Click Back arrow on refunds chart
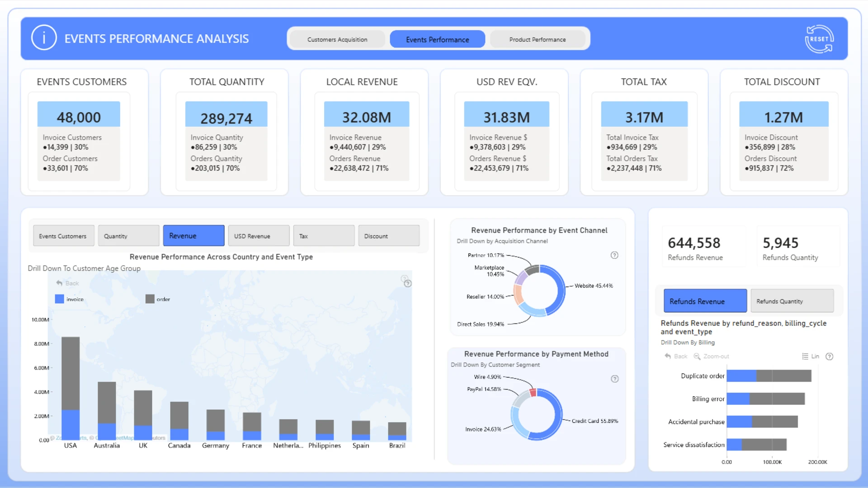Viewport: 868px width, 488px height. [x=668, y=357]
